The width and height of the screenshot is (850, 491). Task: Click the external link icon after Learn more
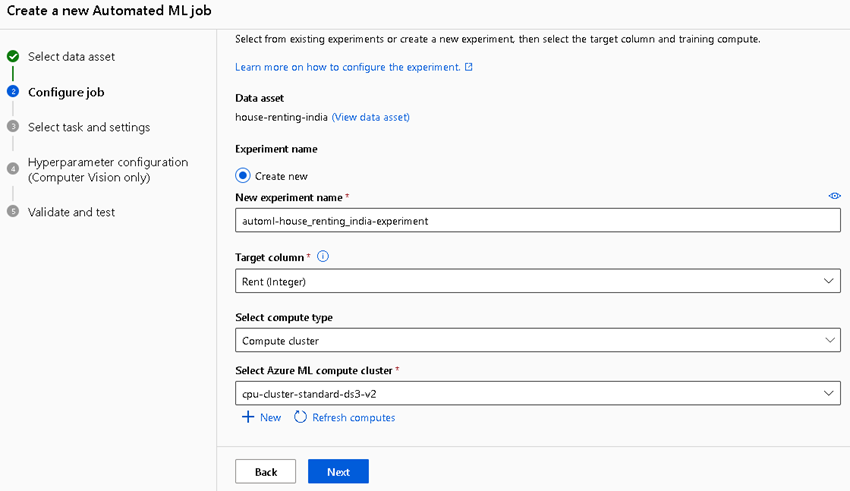469,67
